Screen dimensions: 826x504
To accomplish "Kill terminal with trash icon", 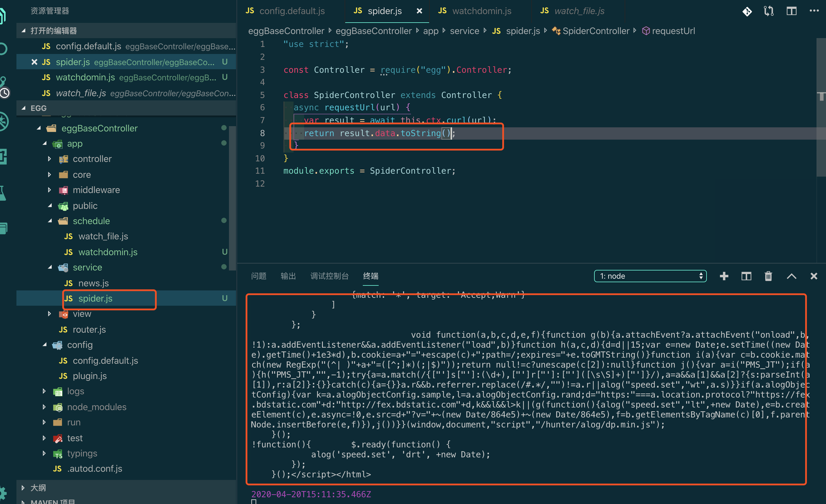I will [x=768, y=276].
